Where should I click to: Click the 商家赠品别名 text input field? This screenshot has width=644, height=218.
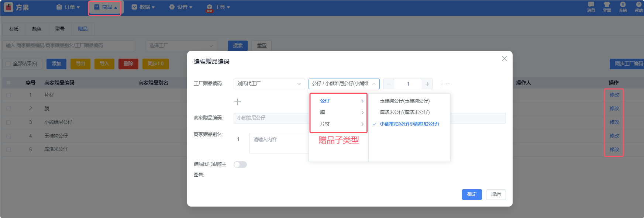279,143
